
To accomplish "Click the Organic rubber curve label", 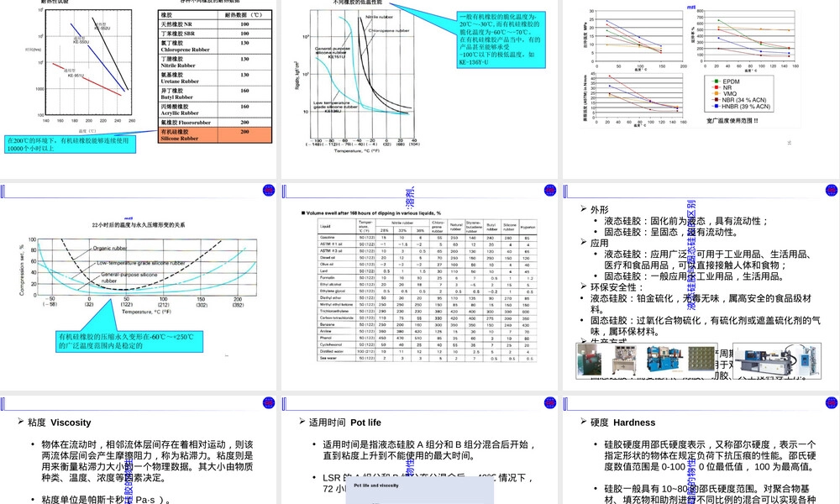I will point(110,248).
